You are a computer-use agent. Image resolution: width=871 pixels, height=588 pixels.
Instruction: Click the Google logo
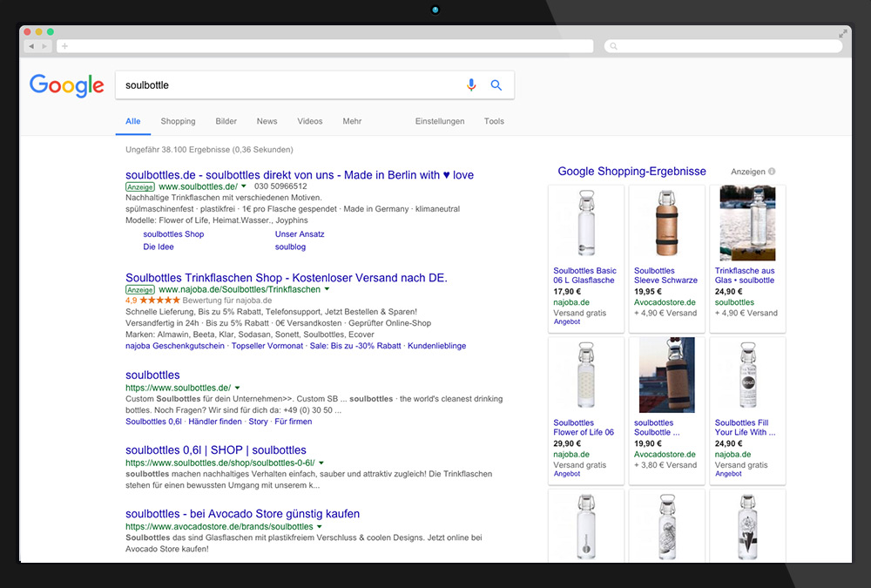[67, 85]
